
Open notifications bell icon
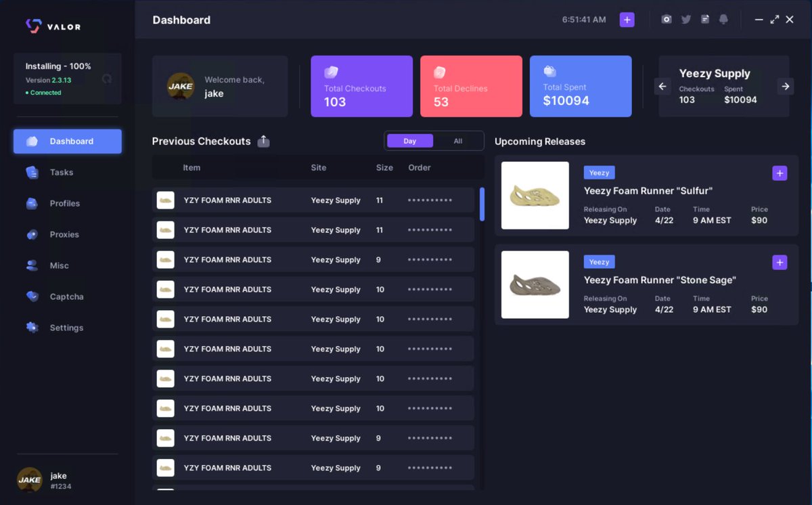[723, 20]
